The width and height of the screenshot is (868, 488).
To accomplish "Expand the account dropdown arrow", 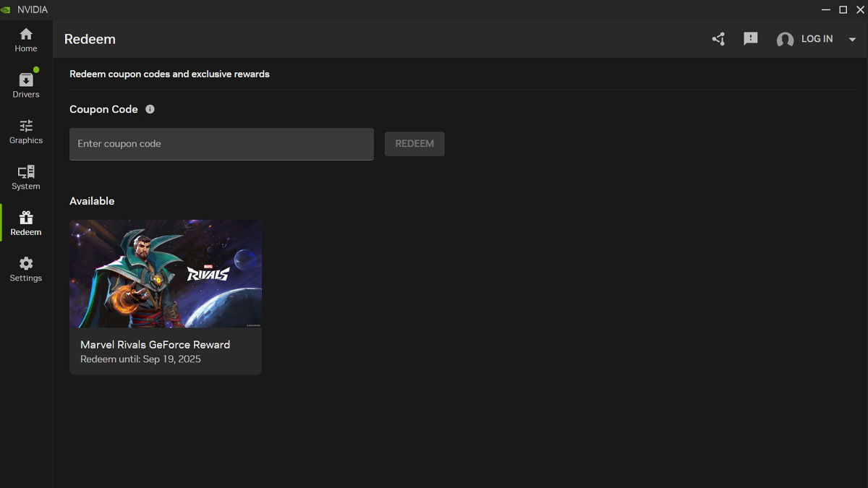I will 852,39.
